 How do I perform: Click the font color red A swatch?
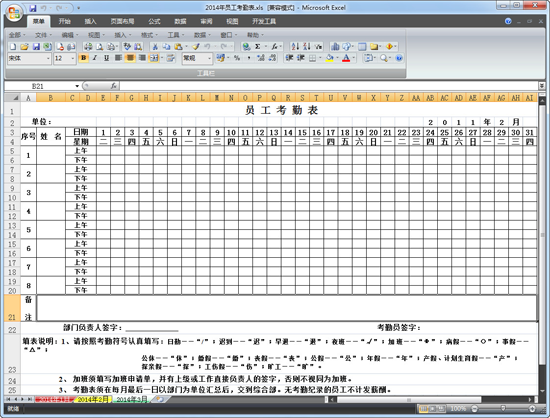pyautogui.click(x=346, y=58)
